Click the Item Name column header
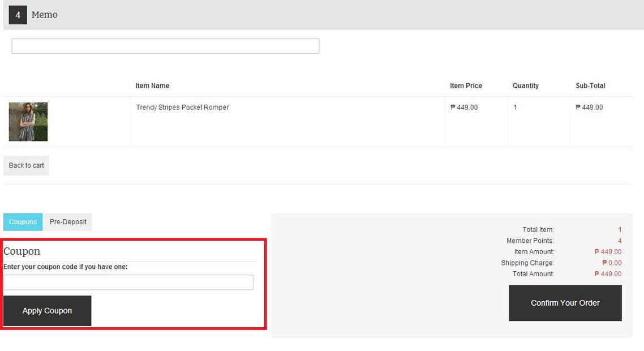The image size is (644, 351). coord(152,85)
